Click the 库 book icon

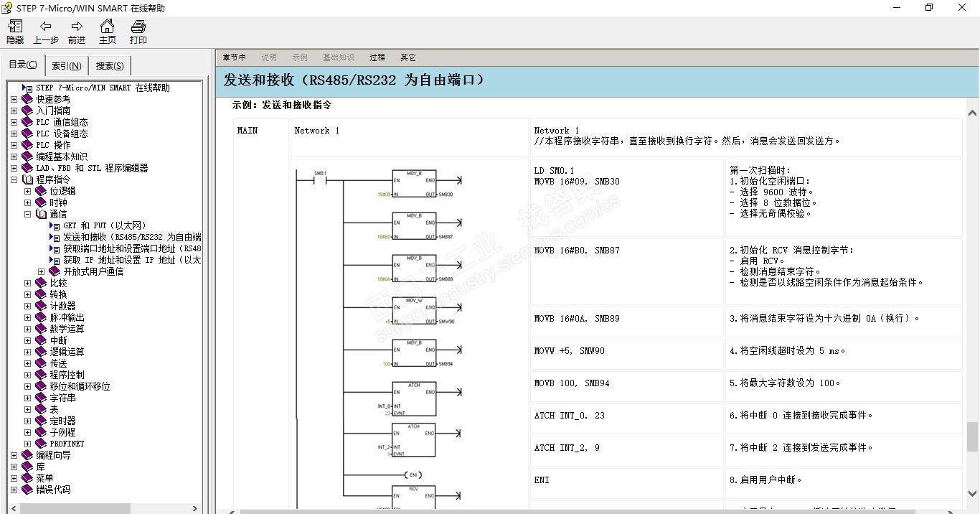27,467
